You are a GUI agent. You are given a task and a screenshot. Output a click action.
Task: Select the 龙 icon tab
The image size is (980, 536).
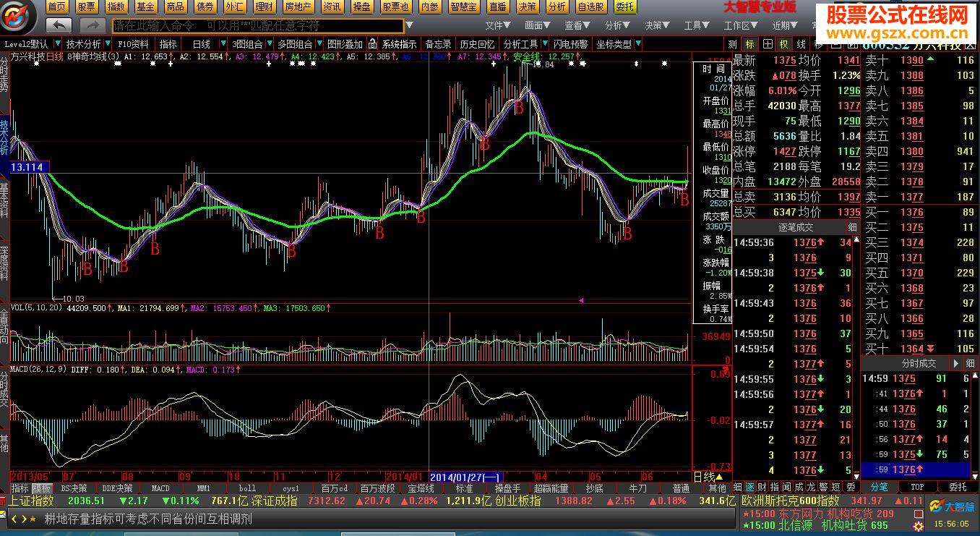(811, 488)
